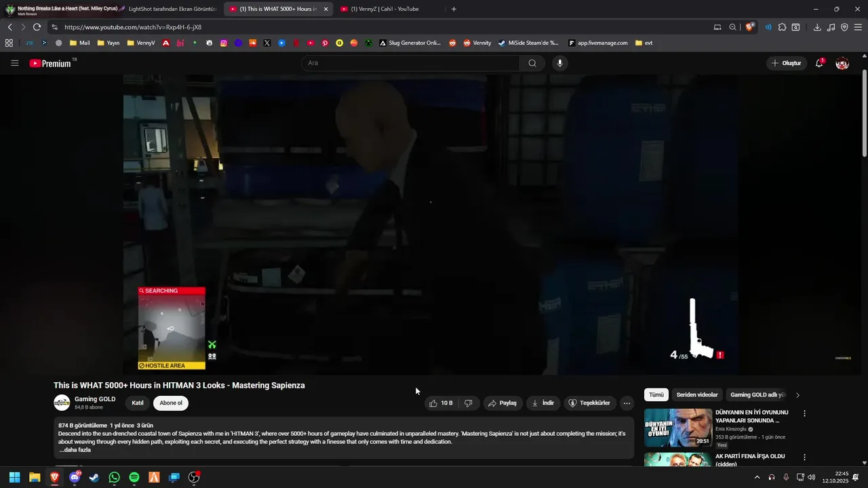
Task: Open Steam from the Windows taskbar
Action: click(x=94, y=477)
